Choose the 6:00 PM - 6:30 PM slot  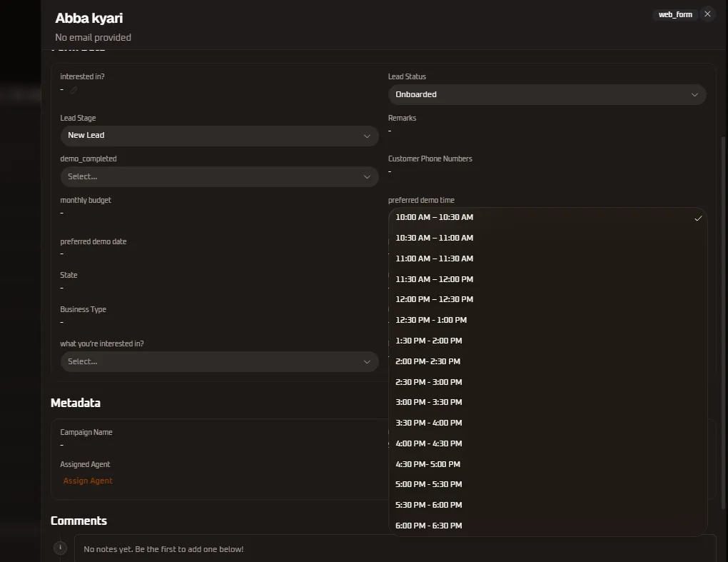point(548,526)
